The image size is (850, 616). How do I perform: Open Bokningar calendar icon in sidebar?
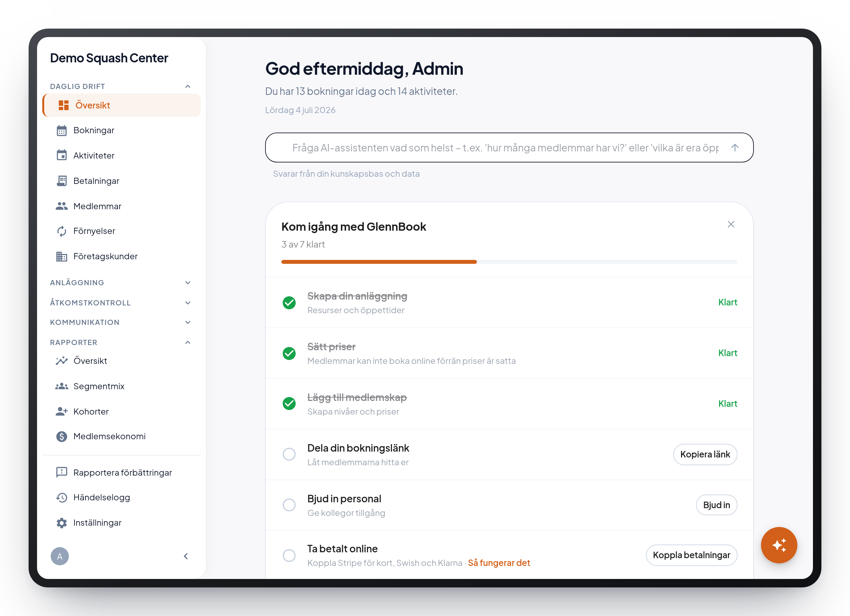pos(61,130)
